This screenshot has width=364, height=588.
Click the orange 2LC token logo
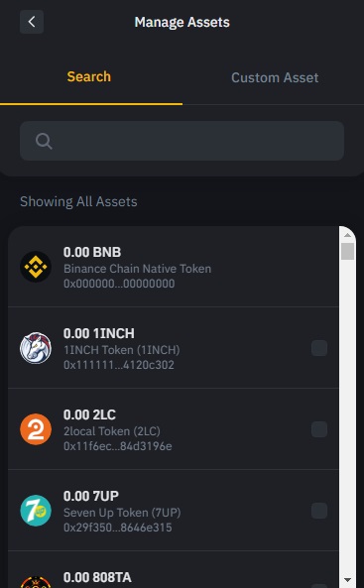pos(36,429)
